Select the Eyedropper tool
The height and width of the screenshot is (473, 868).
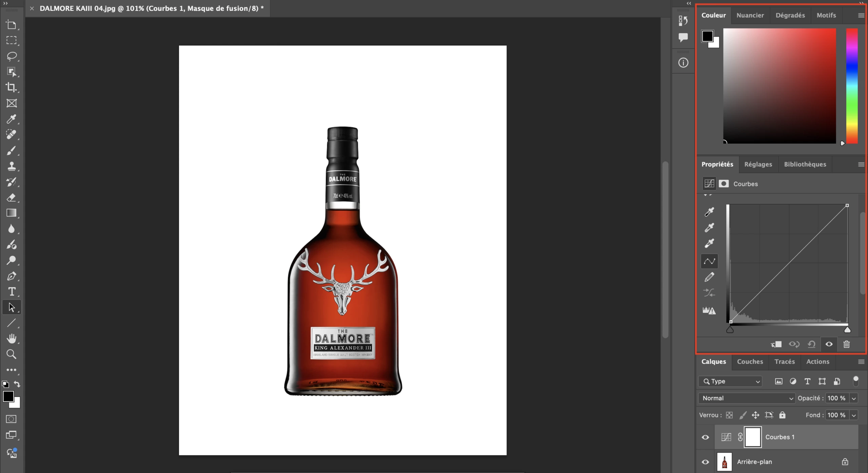click(12, 119)
